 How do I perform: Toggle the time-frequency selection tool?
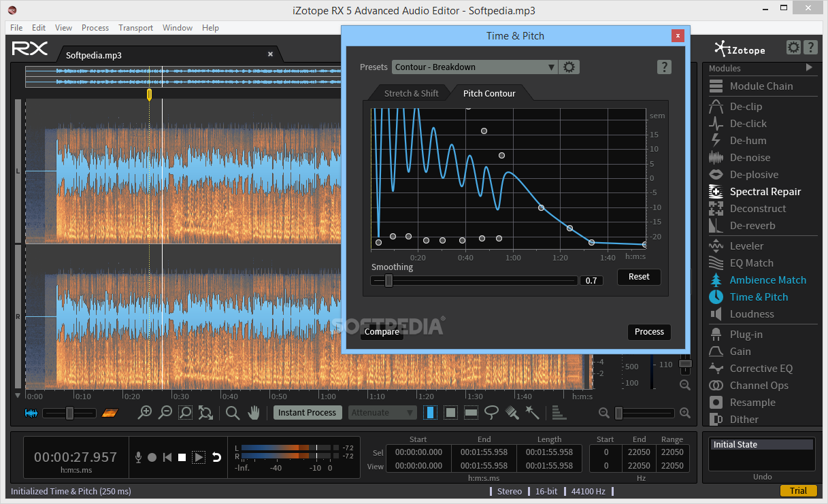450,412
